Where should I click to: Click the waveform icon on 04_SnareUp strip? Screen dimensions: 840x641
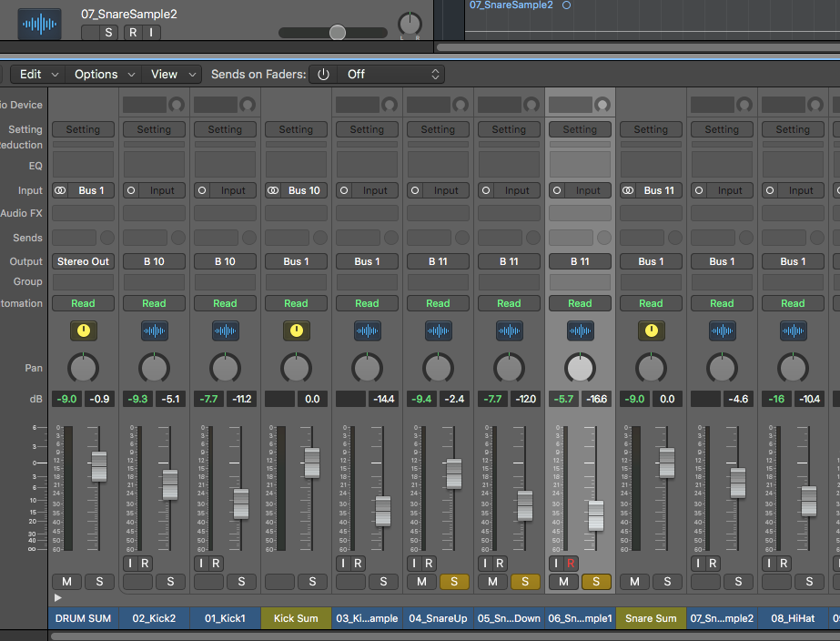(x=438, y=331)
